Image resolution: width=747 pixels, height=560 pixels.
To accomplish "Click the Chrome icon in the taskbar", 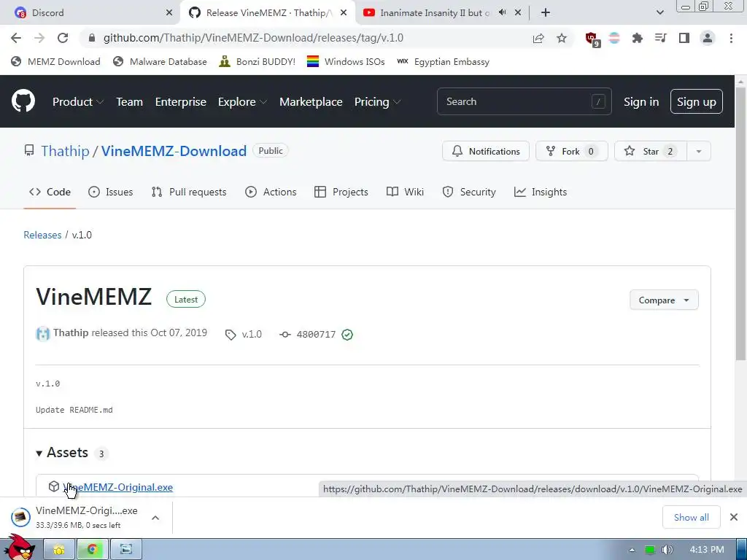I will [93, 550].
